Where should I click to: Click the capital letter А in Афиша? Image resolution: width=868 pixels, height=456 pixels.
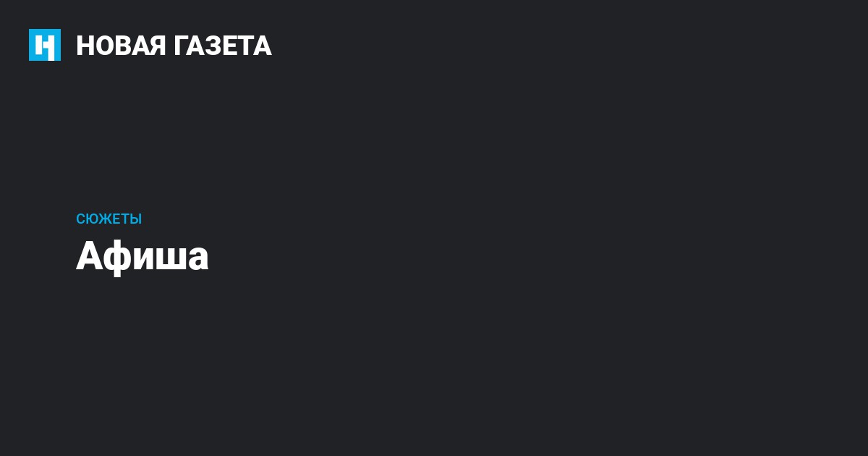pyautogui.click(x=88, y=257)
